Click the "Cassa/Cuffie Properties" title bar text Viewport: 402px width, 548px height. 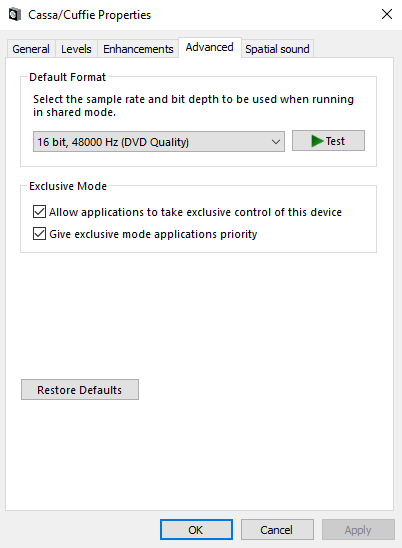[x=89, y=15]
